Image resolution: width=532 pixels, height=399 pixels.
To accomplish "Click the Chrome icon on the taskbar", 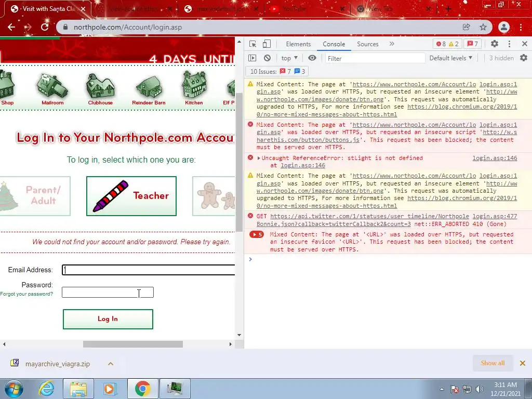I will point(142,389).
